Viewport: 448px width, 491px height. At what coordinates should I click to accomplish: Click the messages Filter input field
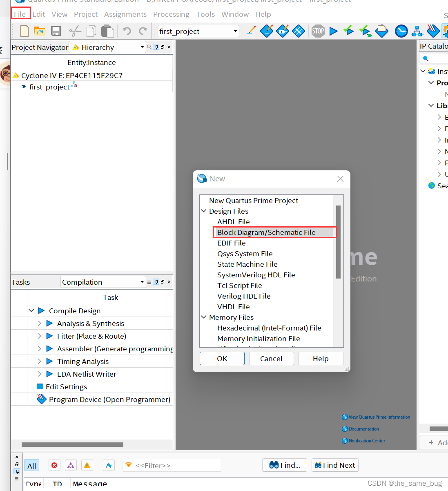coord(172,465)
